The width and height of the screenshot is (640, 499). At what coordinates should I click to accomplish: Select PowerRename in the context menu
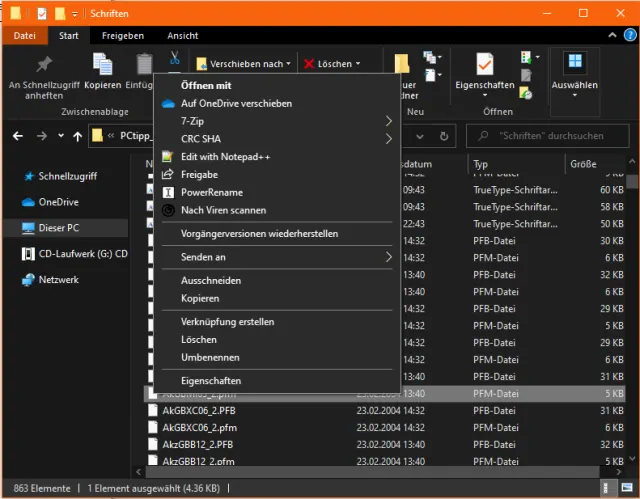click(x=211, y=192)
